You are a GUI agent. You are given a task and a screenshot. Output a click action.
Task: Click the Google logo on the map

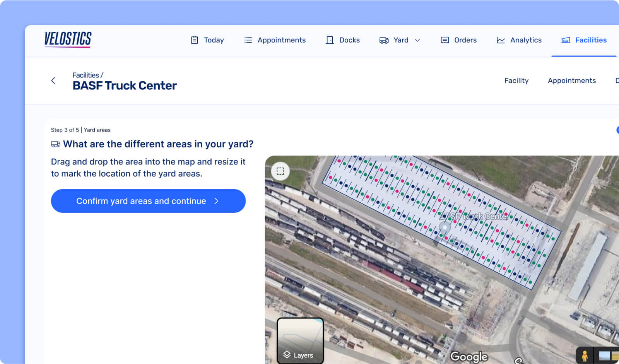point(469,356)
